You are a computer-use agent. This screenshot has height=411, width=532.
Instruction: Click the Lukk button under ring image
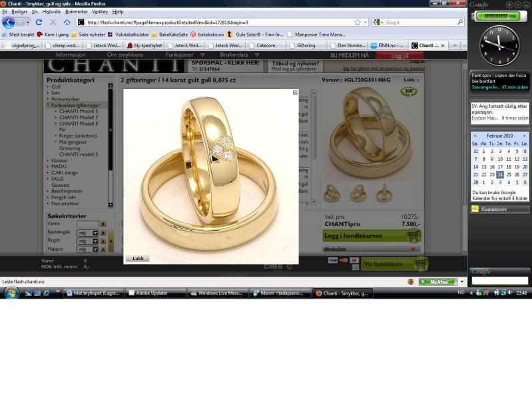point(138,259)
